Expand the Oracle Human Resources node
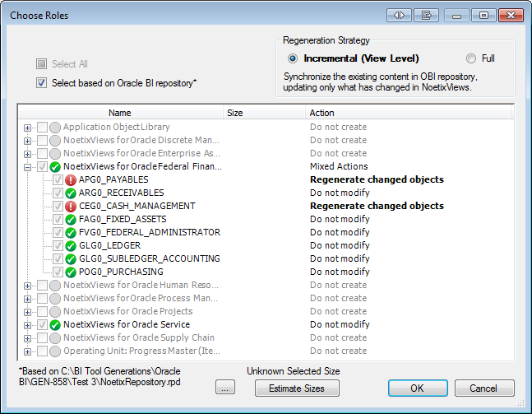The height and width of the screenshot is (414, 532). pyautogui.click(x=27, y=286)
